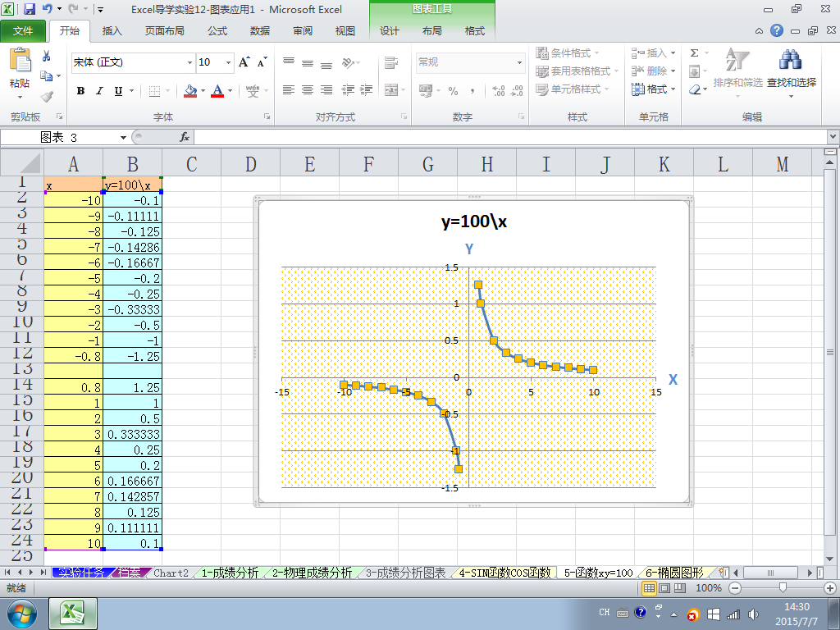840x630 pixels.
Task: Toggle wrap text in cells
Action: [391, 62]
